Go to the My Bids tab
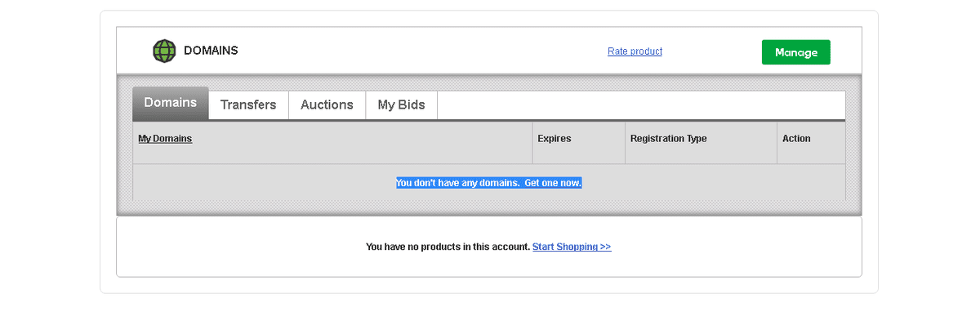Screen dimensions: 980x321 (x=401, y=105)
